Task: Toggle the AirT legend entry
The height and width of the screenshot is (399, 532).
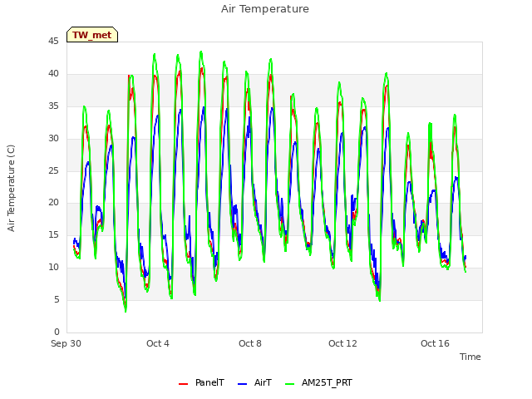Action: (x=254, y=382)
